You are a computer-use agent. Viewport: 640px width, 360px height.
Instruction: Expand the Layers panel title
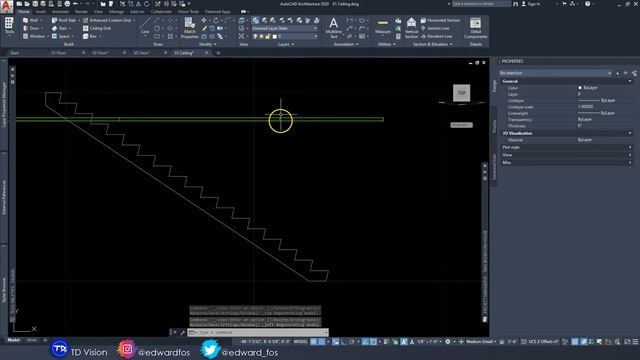point(286,44)
